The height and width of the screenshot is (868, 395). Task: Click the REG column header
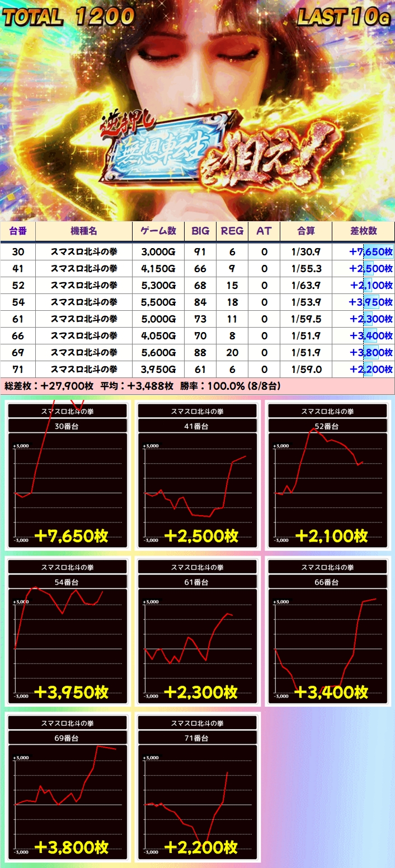[232, 231]
